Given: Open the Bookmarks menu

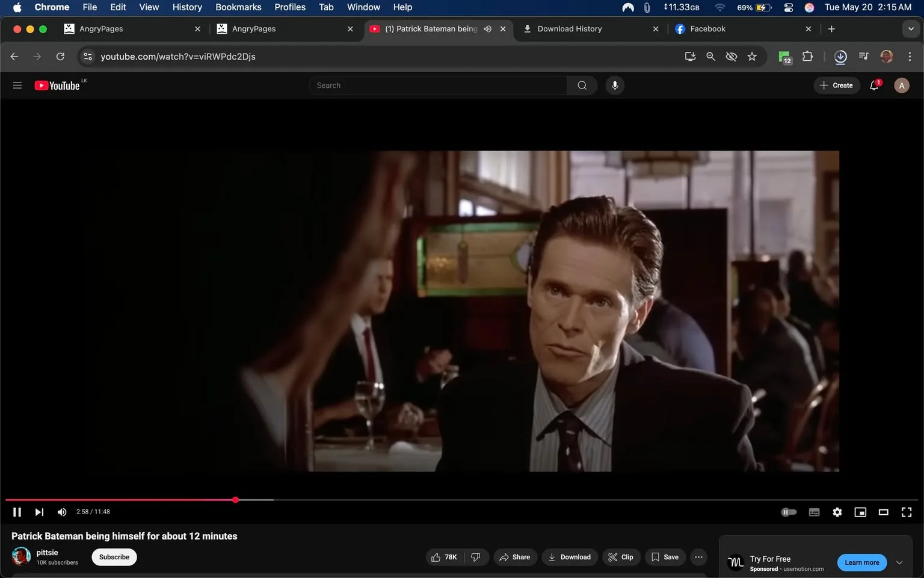Looking at the screenshot, I should coord(238,7).
